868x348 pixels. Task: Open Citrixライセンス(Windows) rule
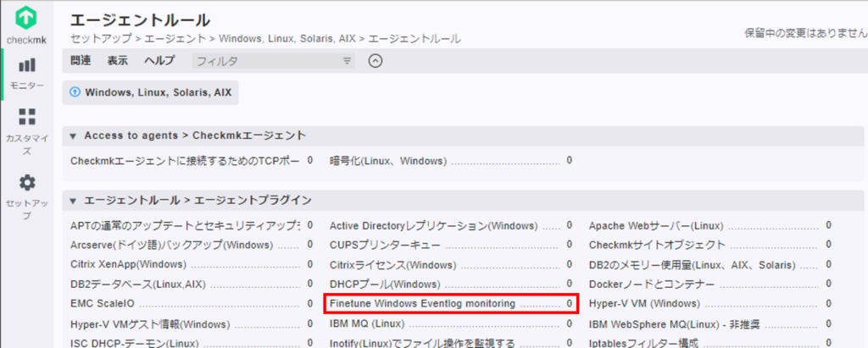pos(393,264)
